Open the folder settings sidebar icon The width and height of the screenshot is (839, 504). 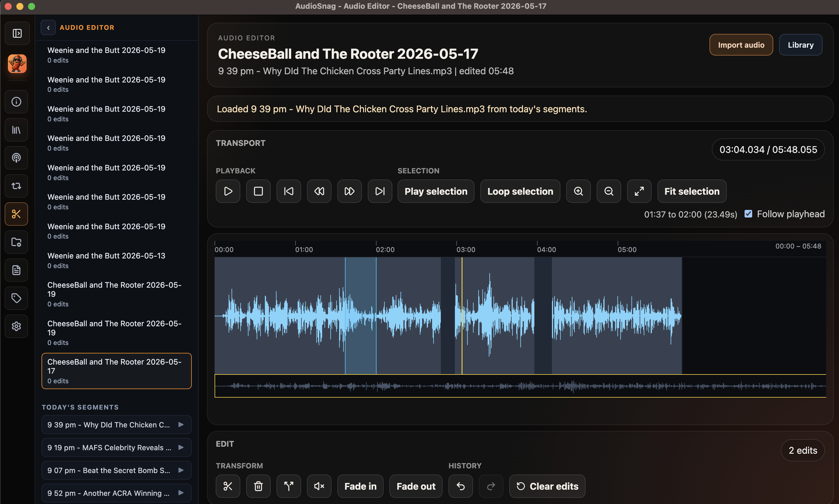16,242
